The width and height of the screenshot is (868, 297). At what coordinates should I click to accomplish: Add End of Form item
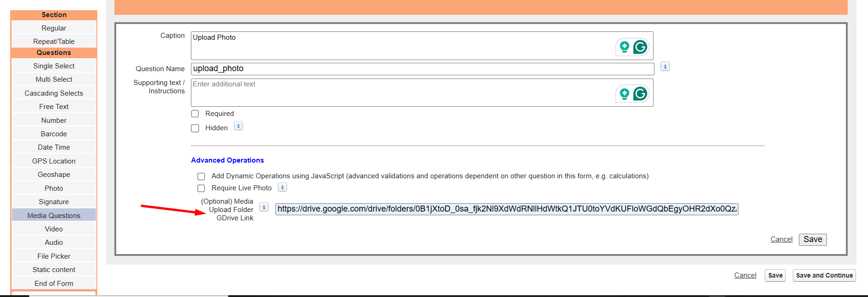click(x=54, y=284)
